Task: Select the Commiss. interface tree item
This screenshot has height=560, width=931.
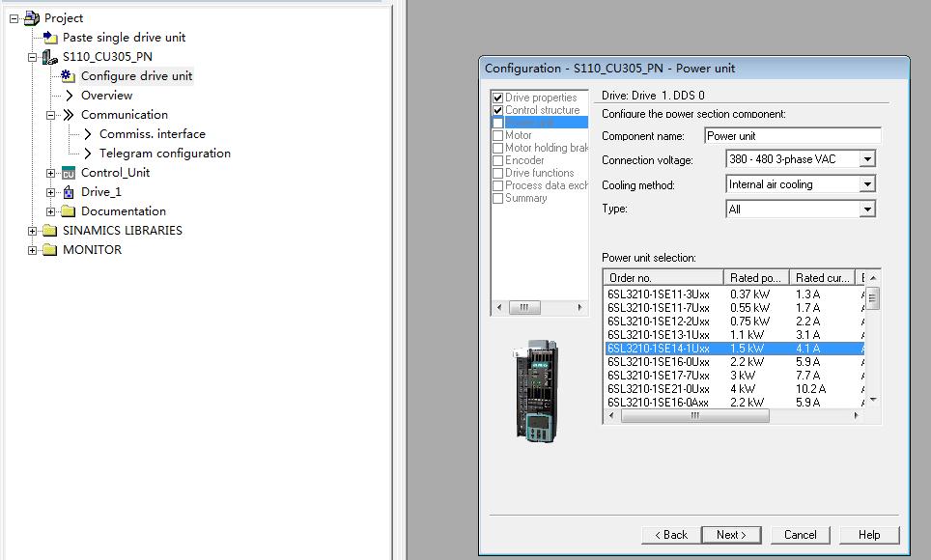Action: [153, 134]
